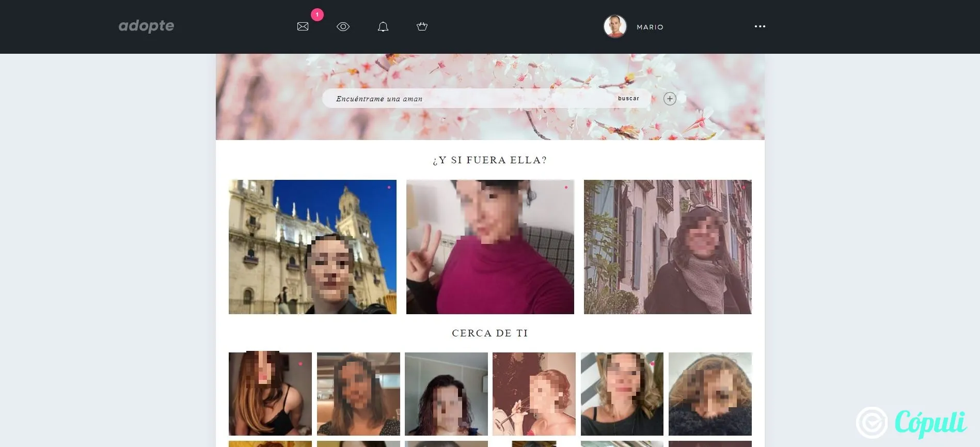Open profile visits eye icon
This screenshot has height=447, width=980.
pos(343,26)
